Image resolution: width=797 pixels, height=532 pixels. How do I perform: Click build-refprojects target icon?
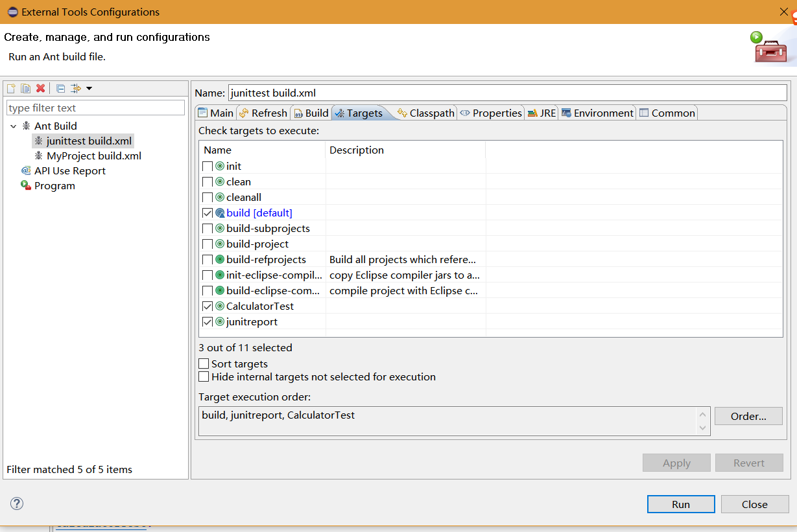(220, 259)
